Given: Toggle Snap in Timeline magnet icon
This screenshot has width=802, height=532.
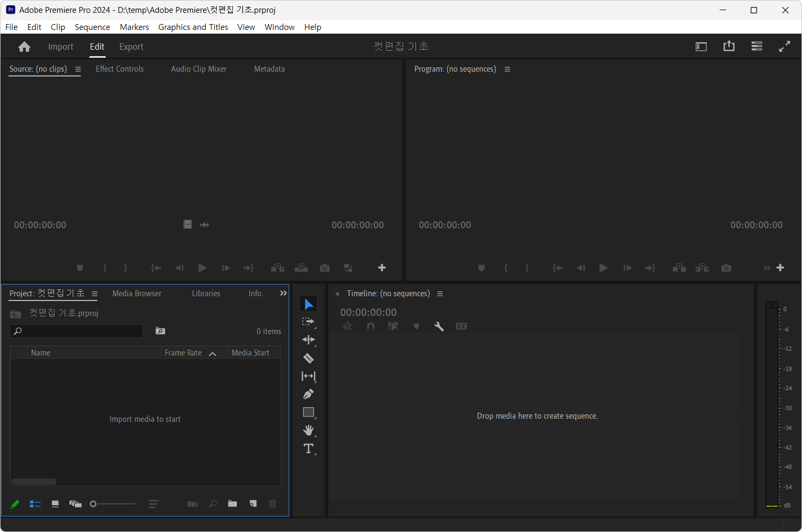Looking at the screenshot, I should tap(371, 326).
